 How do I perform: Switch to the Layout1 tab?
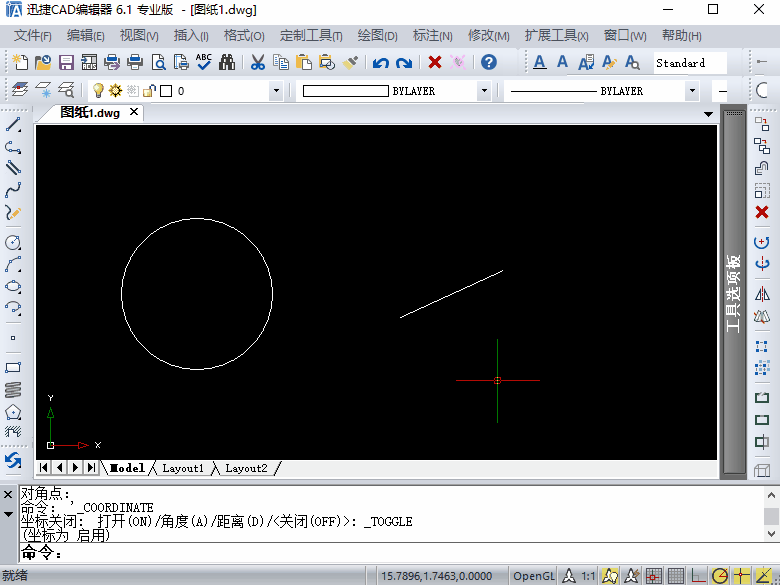tap(183, 468)
